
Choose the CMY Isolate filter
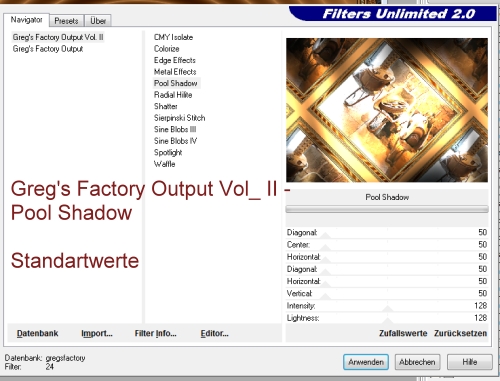173,37
